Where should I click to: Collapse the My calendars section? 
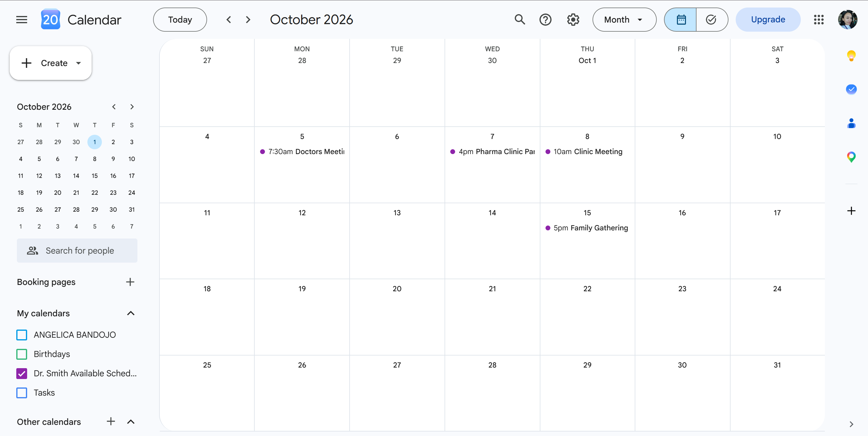[131, 313]
